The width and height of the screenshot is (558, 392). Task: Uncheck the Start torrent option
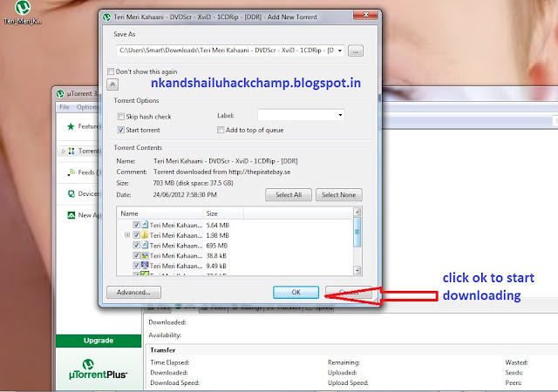tap(120, 130)
